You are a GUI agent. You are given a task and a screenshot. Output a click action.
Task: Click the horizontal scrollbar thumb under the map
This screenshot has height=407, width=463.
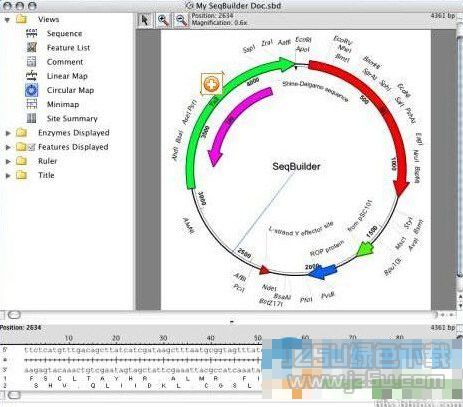click(14, 315)
